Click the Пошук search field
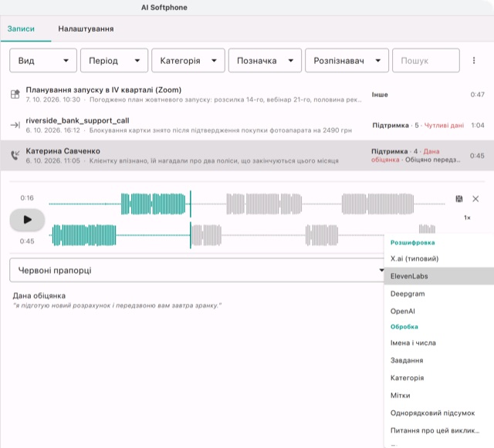Viewport: 494px width, 448px height. tap(426, 60)
